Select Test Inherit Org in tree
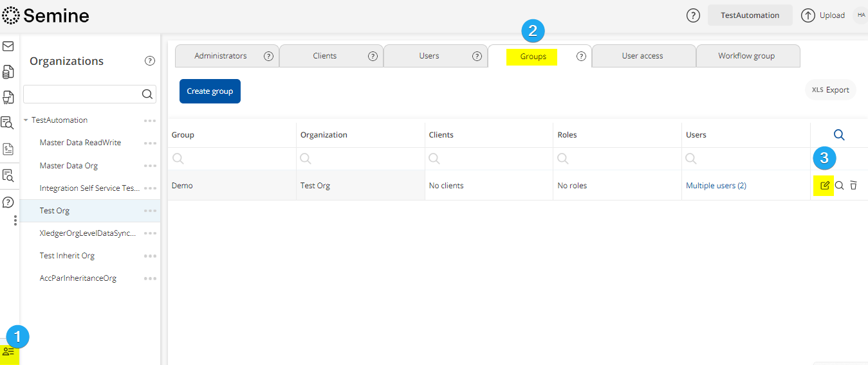Screen dimensions: 868x365 click(67, 256)
